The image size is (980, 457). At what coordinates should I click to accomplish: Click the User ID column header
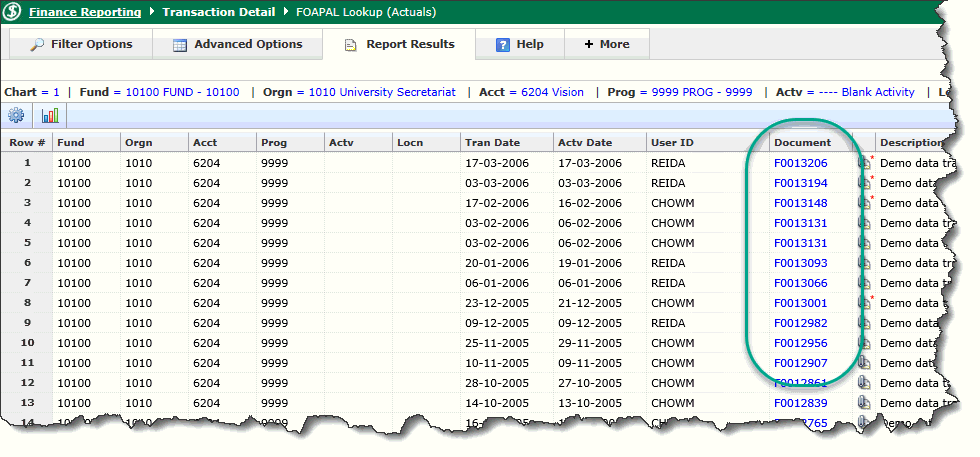(671, 142)
